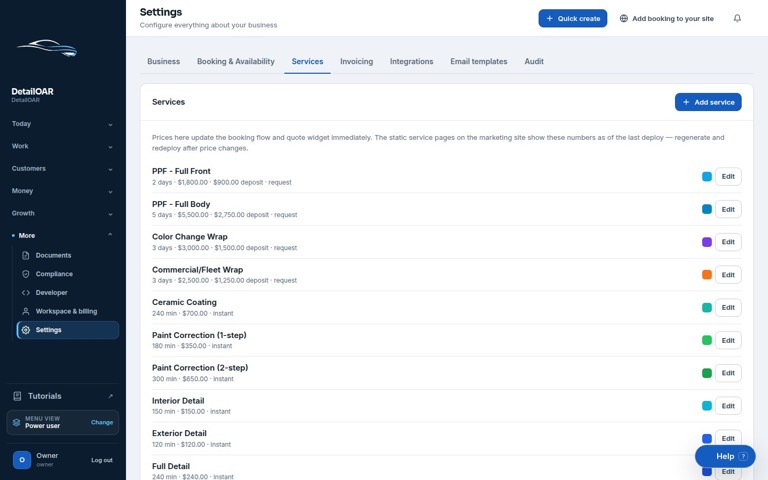Click the orange Commercial/Fleet Wrap swatch
This screenshot has width=768, height=480.
[707, 275]
